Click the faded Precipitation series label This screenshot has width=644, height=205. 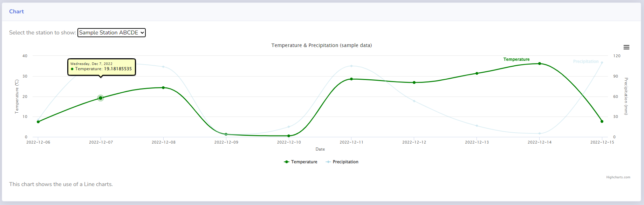[585, 61]
